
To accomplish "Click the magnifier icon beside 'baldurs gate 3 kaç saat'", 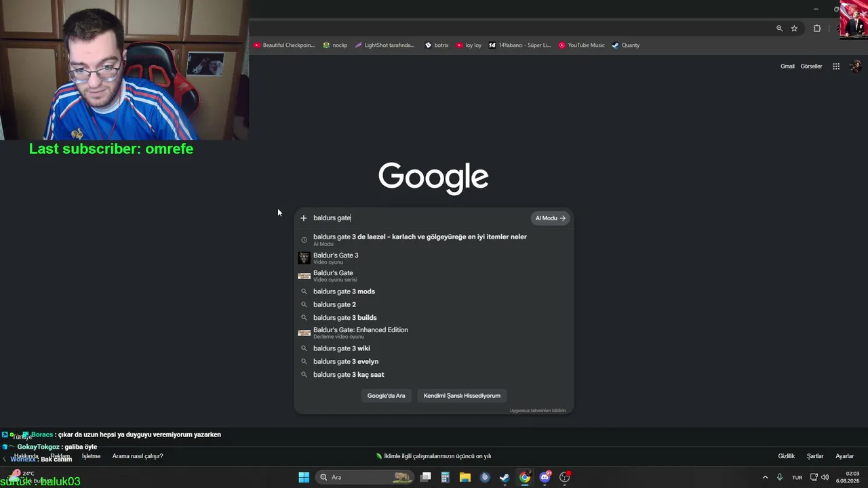I will (x=304, y=375).
